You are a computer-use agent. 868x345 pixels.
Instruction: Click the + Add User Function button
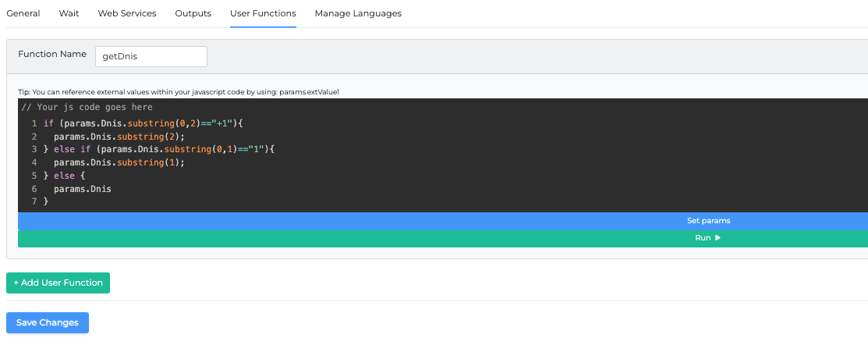click(x=58, y=283)
